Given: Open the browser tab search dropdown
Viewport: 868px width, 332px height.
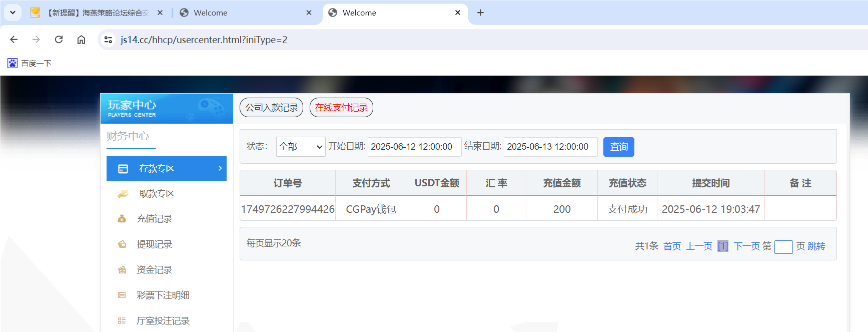Looking at the screenshot, I should coord(13,13).
